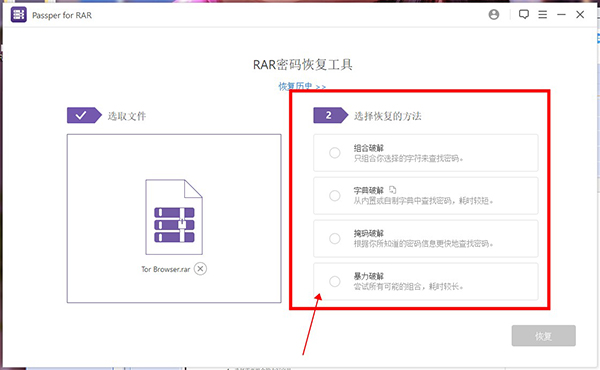Click the 暴力破解 option description text

(x=408, y=286)
